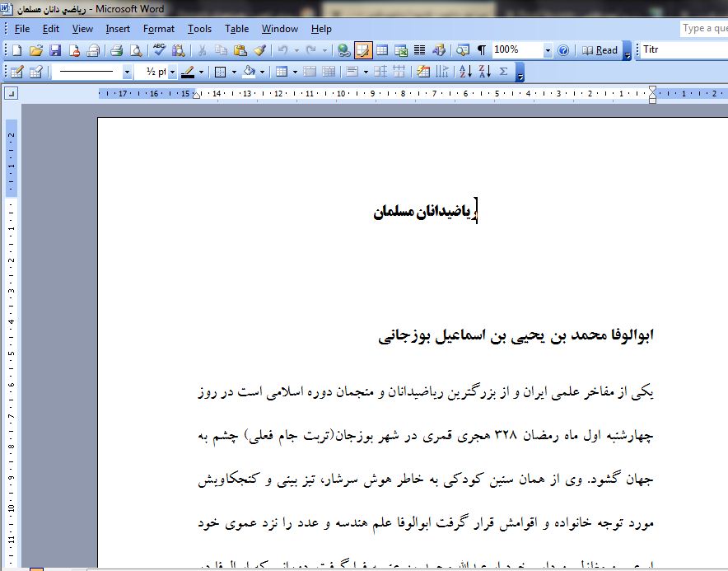Click the AutoSum sigma icon
This screenshot has height=571, width=728.
pos(503,72)
